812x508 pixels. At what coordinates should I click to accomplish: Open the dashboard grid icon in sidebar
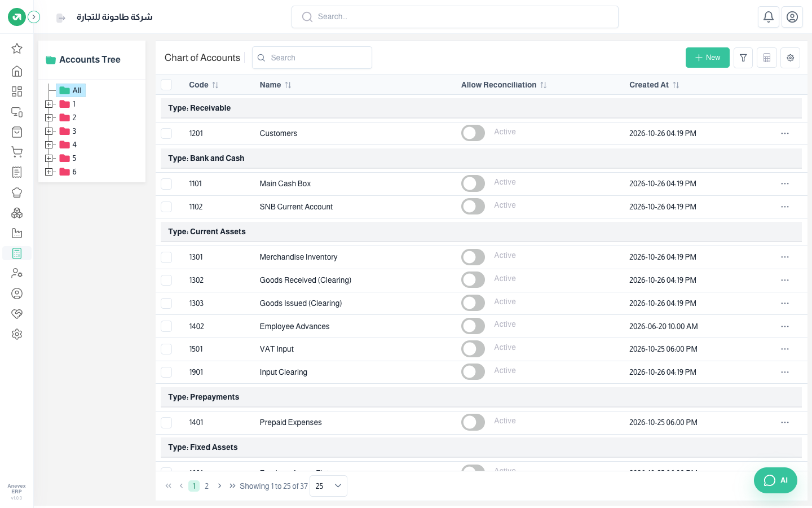17,91
